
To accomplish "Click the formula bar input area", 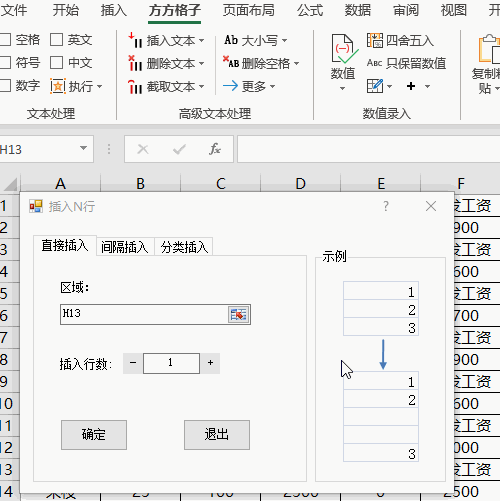I will (x=369, y=149).
